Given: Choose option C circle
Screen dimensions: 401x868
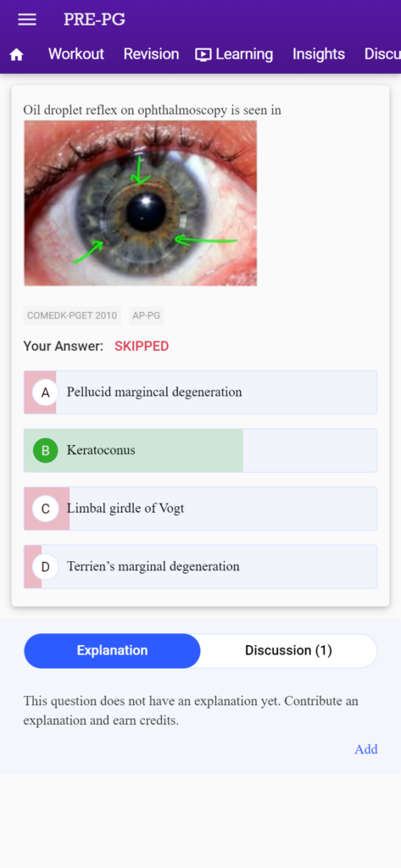Looking at the screenshot, I should pos(46,509).
